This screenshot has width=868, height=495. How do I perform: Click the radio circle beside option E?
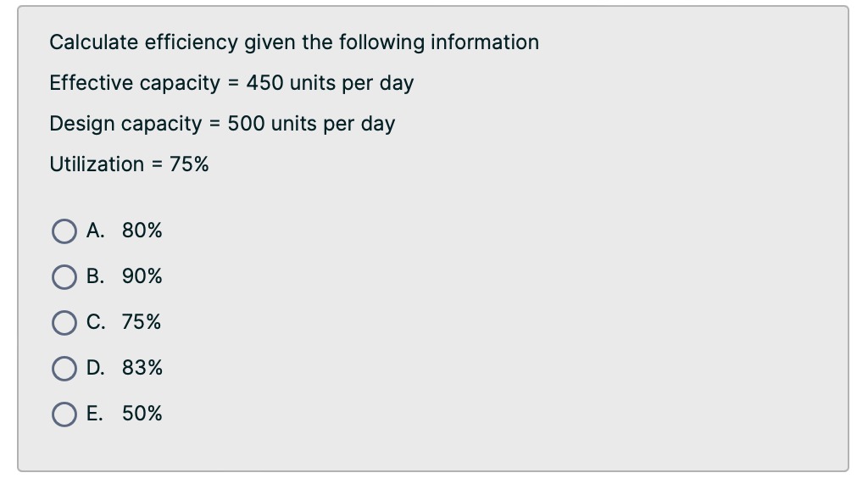pyautogui.click(x=64, y=413)
